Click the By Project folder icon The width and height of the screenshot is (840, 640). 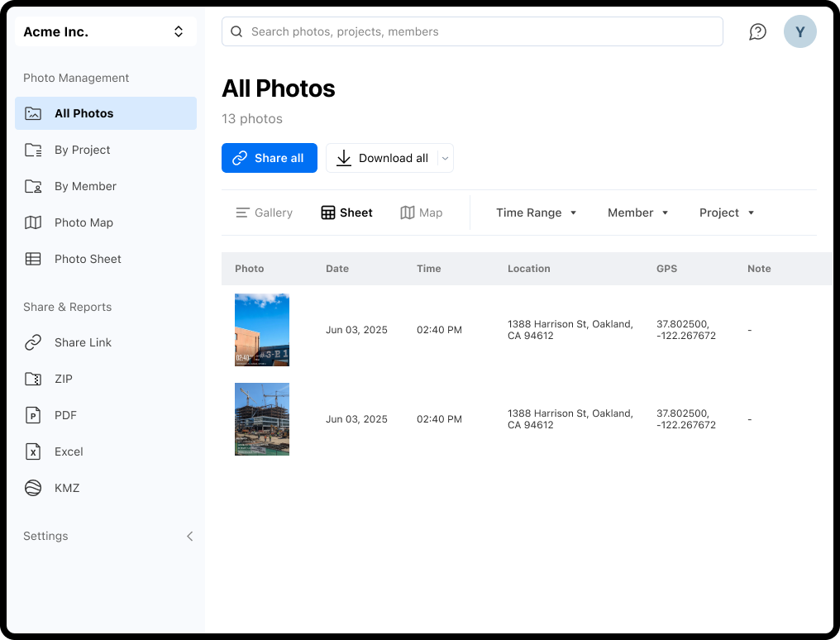pyautogui.click(x=33, y=150)
